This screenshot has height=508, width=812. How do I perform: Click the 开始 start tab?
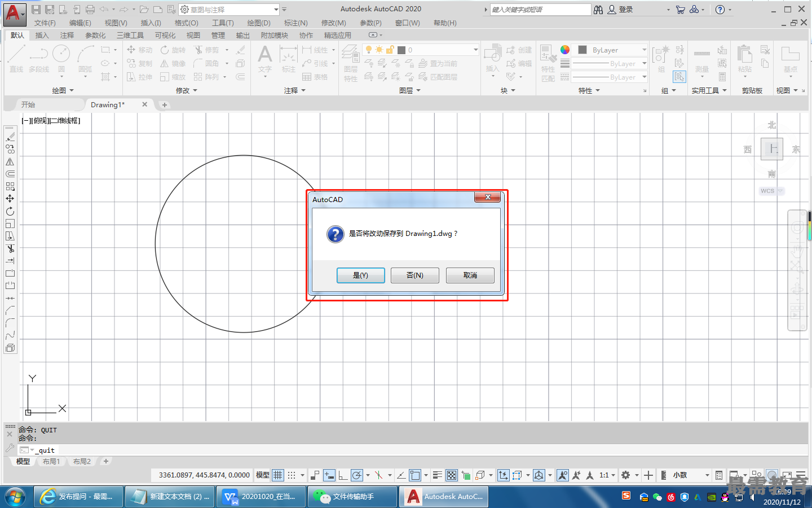pyautogui.click(x=28, y=104)
